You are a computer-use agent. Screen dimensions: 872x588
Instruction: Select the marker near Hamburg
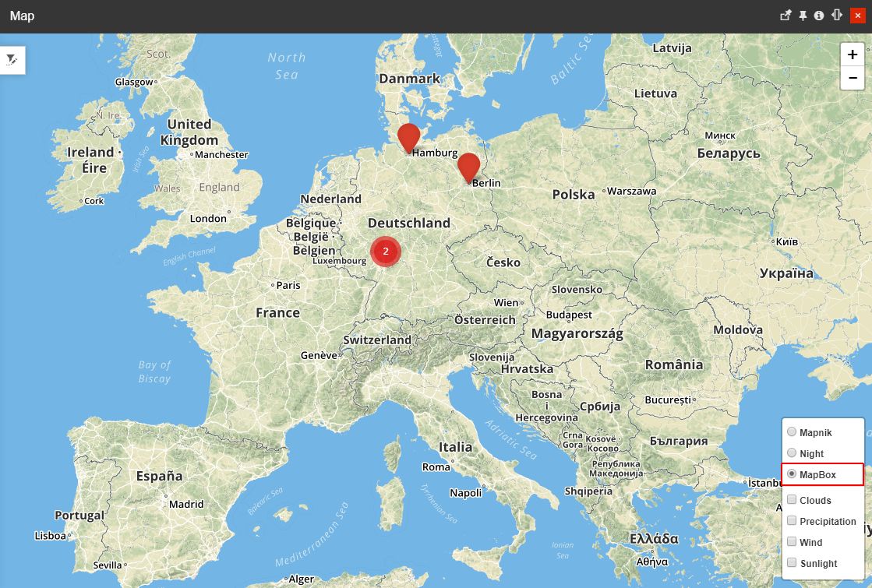408,139
